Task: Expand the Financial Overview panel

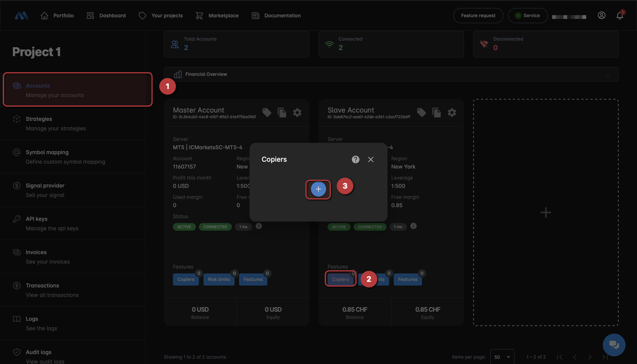Action: click(607, 75)
